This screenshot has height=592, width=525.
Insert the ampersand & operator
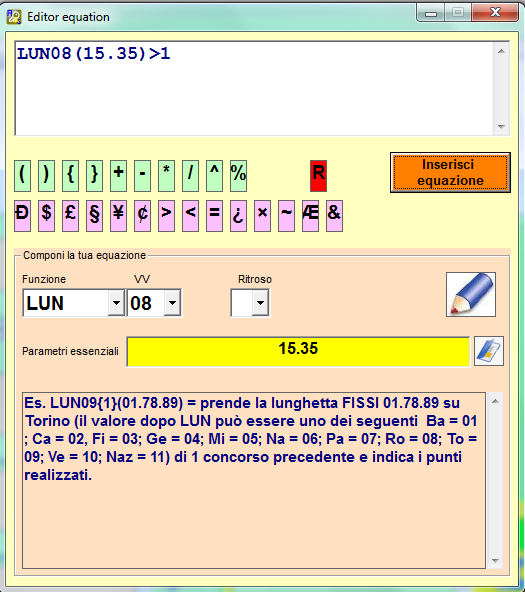click(x=334, y=216)
